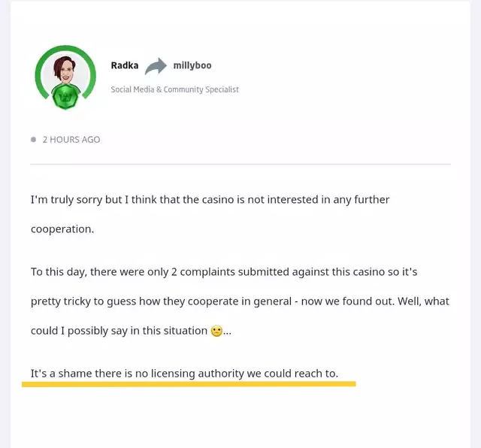Click the line starting "I'm truly sorry"
The height and width of the screenshot is (448, 481).
pos(210,200)
